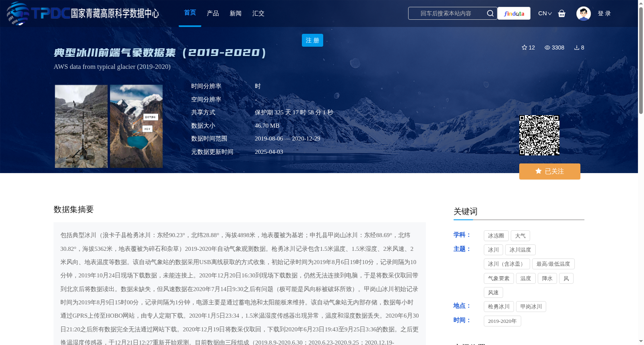Click the 时间分辨率 label
644x345 pixels.
(206, 86)
